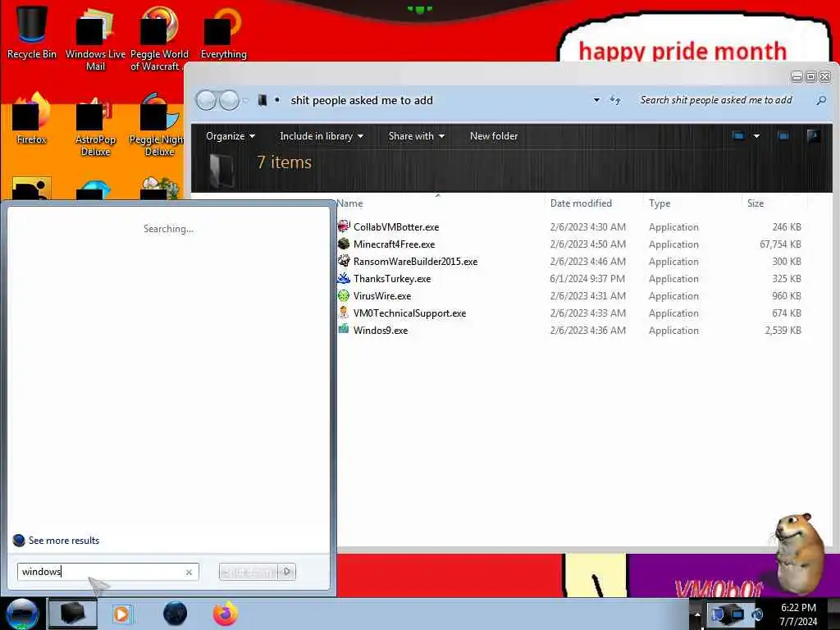Open the Explorer folder taskbar button
Screen dimensions: 840x630
click(x=73, y=614)
